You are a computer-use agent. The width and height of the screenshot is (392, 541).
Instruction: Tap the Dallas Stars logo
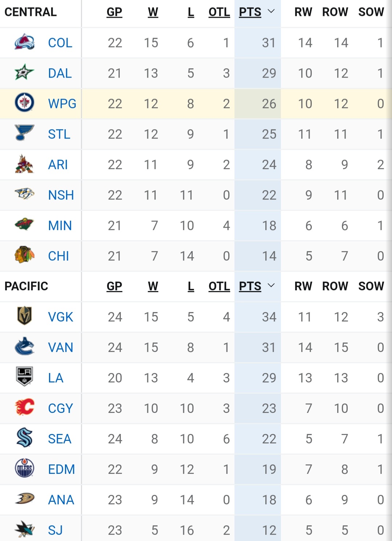click(x=24, y=73)
